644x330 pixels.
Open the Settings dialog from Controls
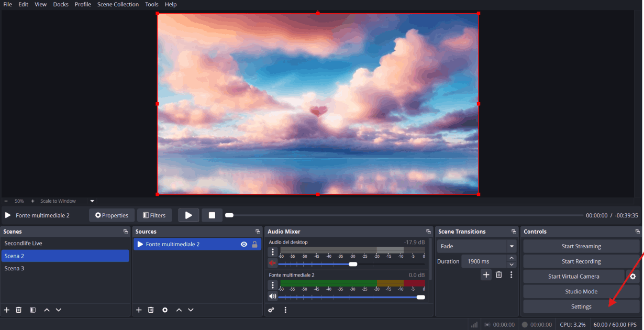click(581, 306)
